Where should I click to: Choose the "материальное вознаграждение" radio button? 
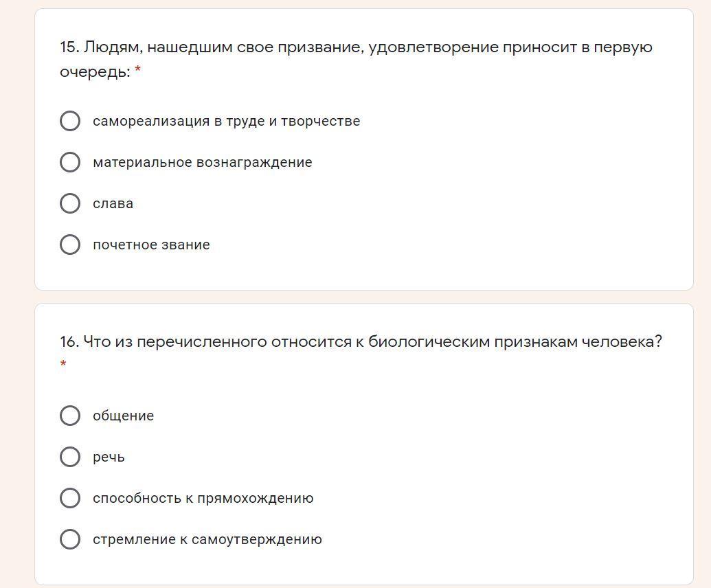pos(70,162)
